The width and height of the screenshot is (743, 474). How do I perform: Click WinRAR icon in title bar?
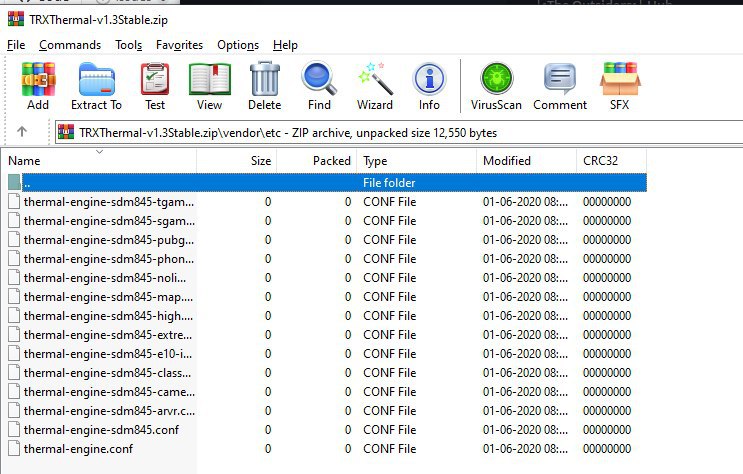15,19
